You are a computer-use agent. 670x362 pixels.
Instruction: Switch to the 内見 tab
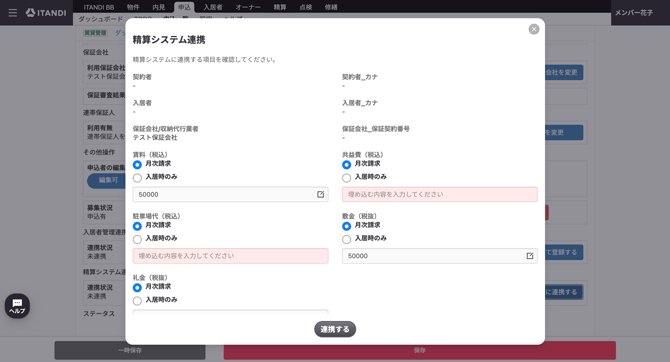(159, 7)
